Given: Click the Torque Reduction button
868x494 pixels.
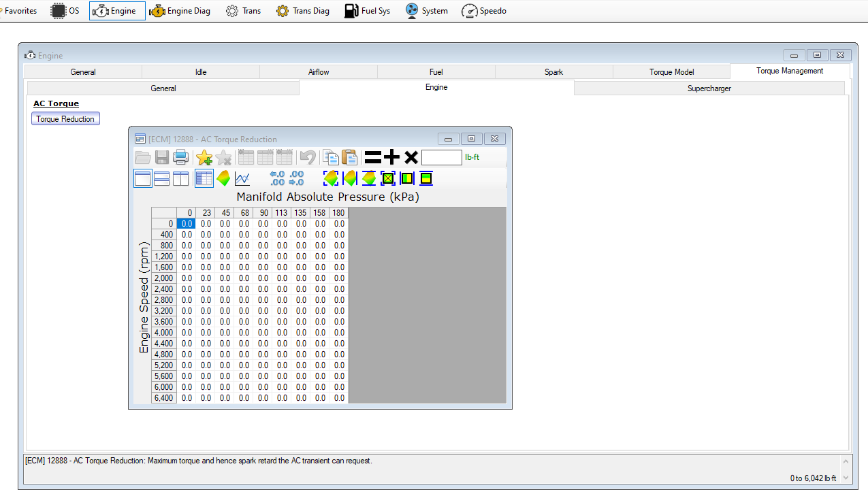Looking at the screenshot, I should [x=65, y=119].
